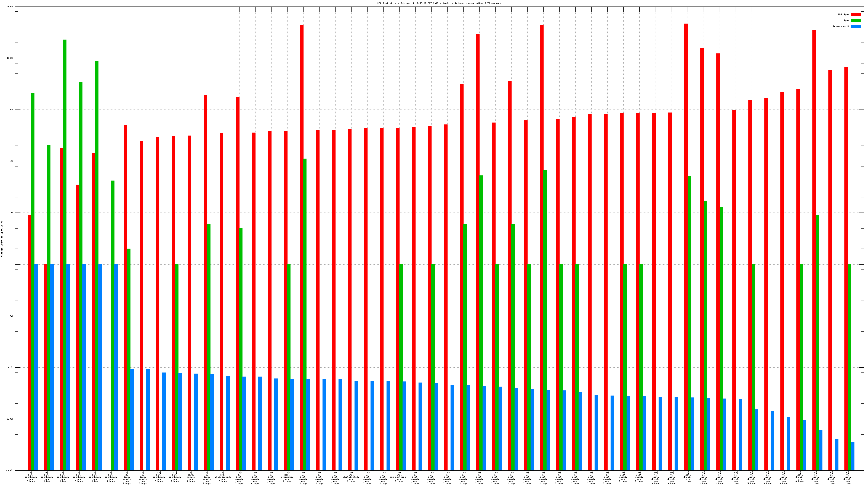Click the 'Score (0..1)' legend text
The height and width of the screenshot is (488, 868).
point(841,26)
